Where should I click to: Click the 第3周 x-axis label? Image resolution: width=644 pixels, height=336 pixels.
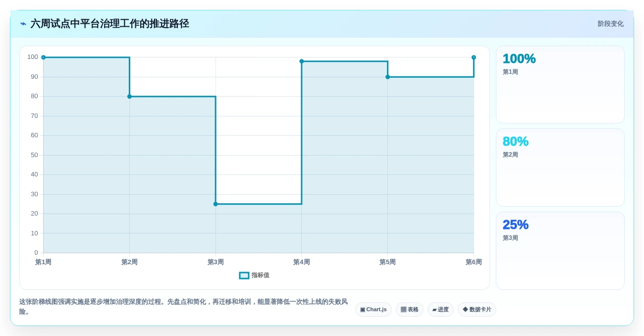coord(215,262)
